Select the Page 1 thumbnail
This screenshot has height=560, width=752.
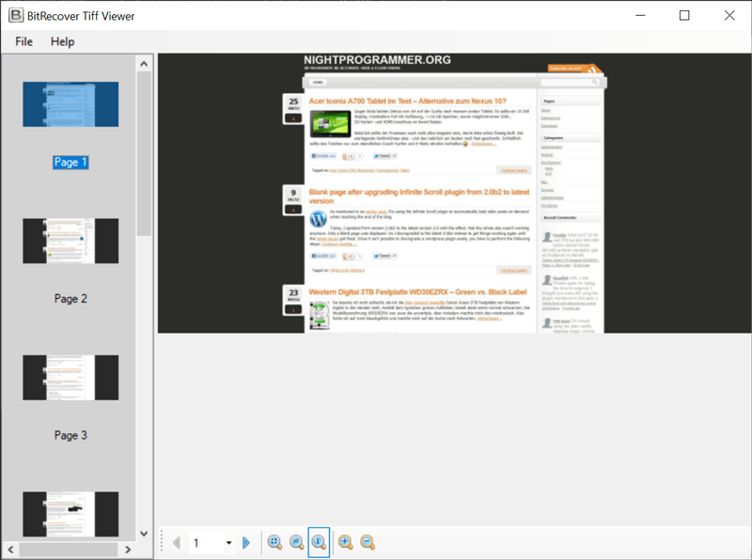coord(70,104)
